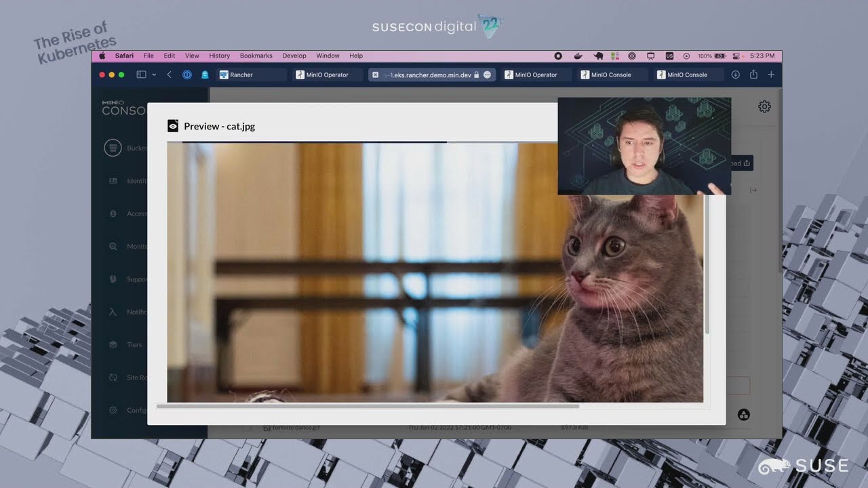Open the Bookmarks menu
This screenshot has height=488, width=868.
(x=256, y=56)
